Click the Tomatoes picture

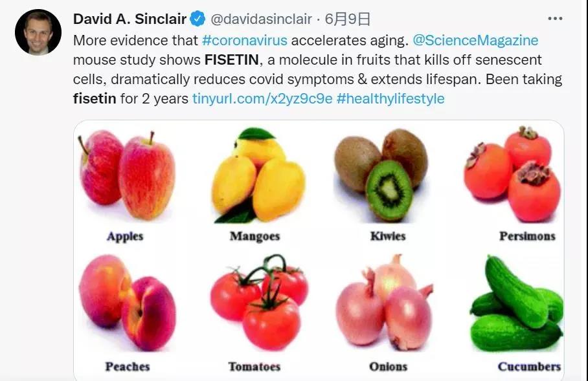(x=259, y=302)
